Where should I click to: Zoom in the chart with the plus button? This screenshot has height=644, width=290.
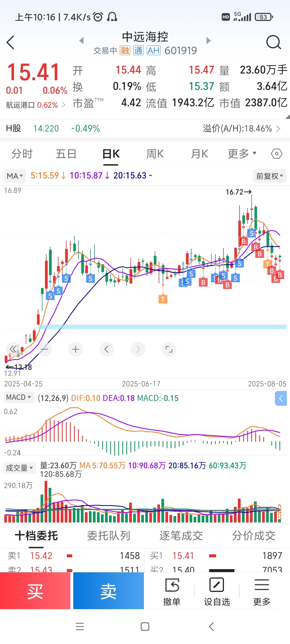coord(75,349)
